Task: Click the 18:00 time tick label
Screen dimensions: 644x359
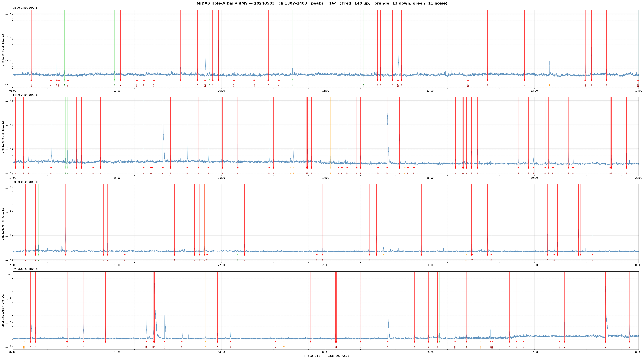Action: [x=430, y=178]
